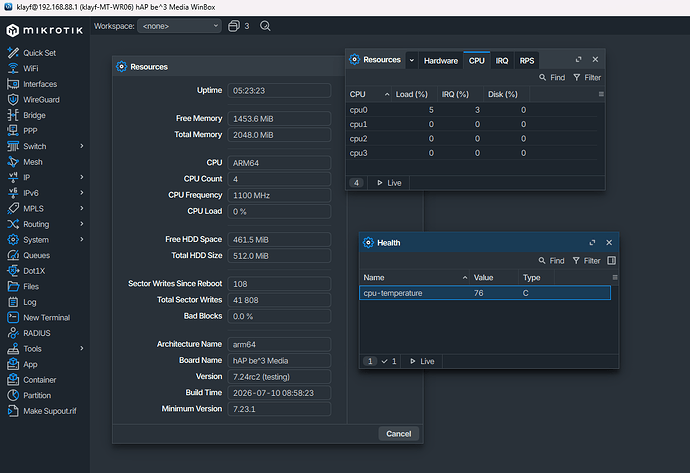
Task: Sort by Disk (%) column
Action: click(x=506, y=94)
